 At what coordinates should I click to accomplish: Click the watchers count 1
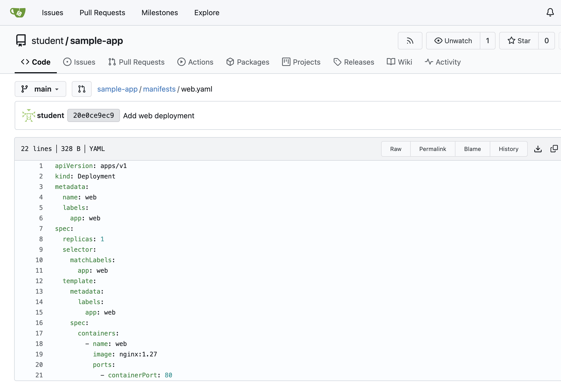coord(488,41)
